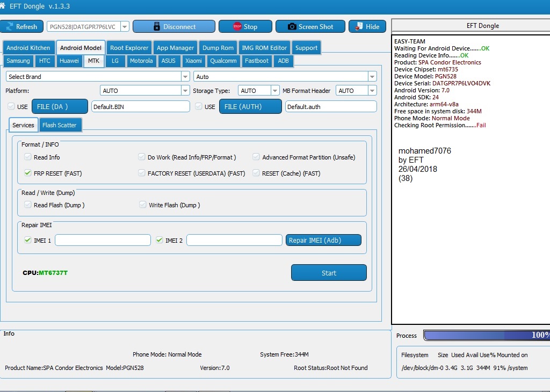
Task: Select the Services sub-tab
Action: coord(23,125)
